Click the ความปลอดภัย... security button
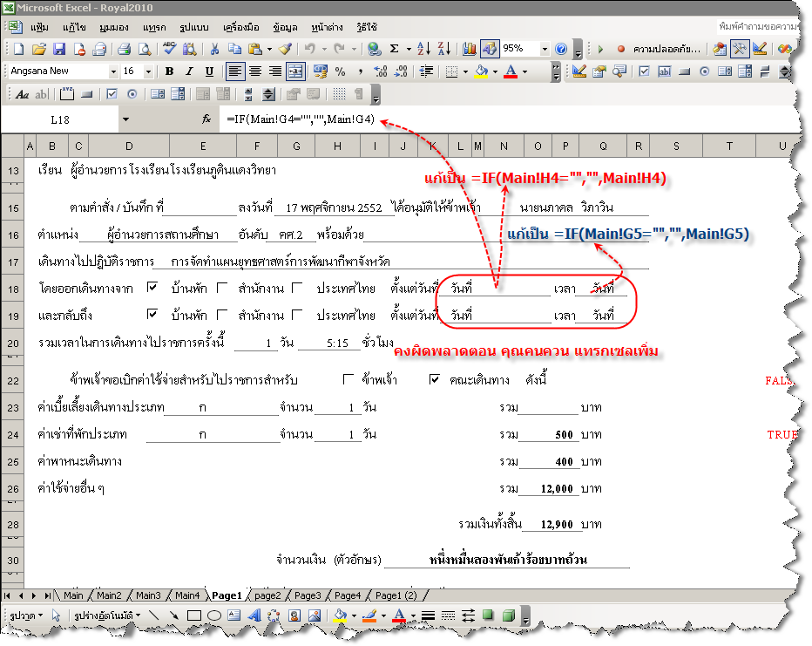This screenshot has height=646, width=812. point(667,50)
